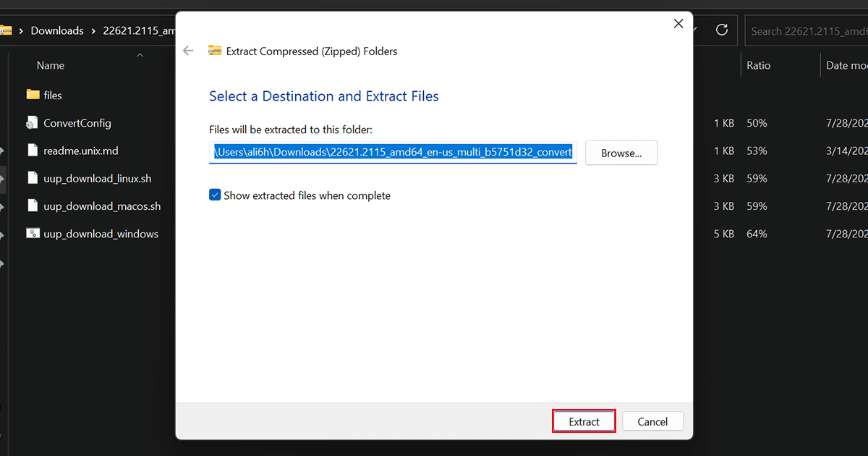Click the ConvertConfig file icon
Screen dimensions: 868x456
tap(33, 123)
